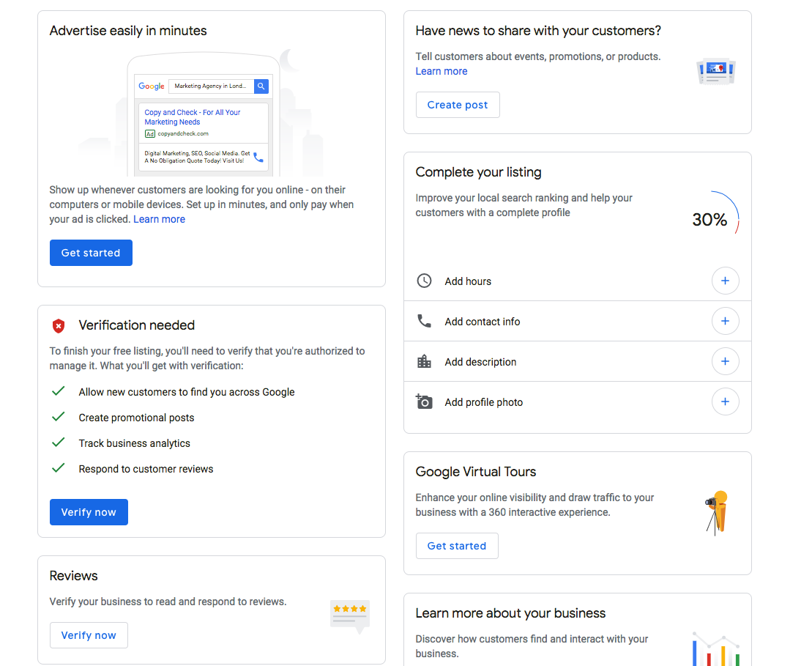Screen dimensions: 812x666
Task: Click the plus icon for Add contact info
Action: 725,322
